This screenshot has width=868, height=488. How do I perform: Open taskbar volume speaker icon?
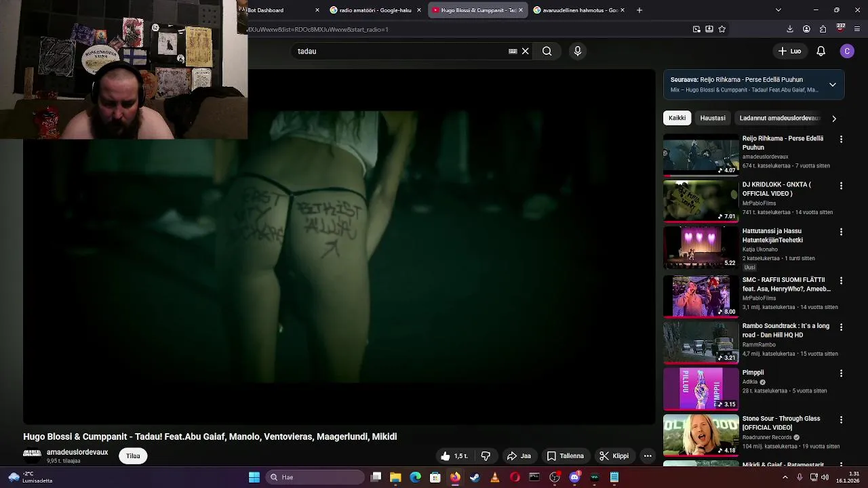point(825,477)
